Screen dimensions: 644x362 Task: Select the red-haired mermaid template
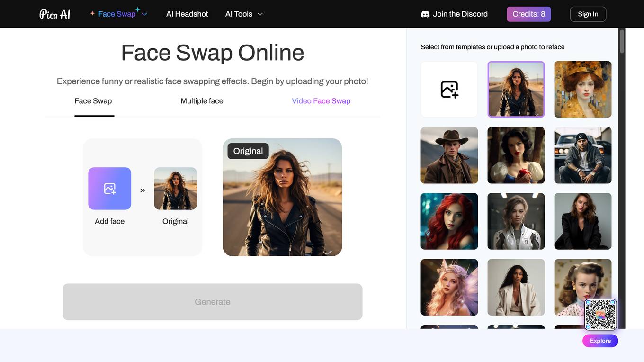pyautogui.click(x=449, y=221)
